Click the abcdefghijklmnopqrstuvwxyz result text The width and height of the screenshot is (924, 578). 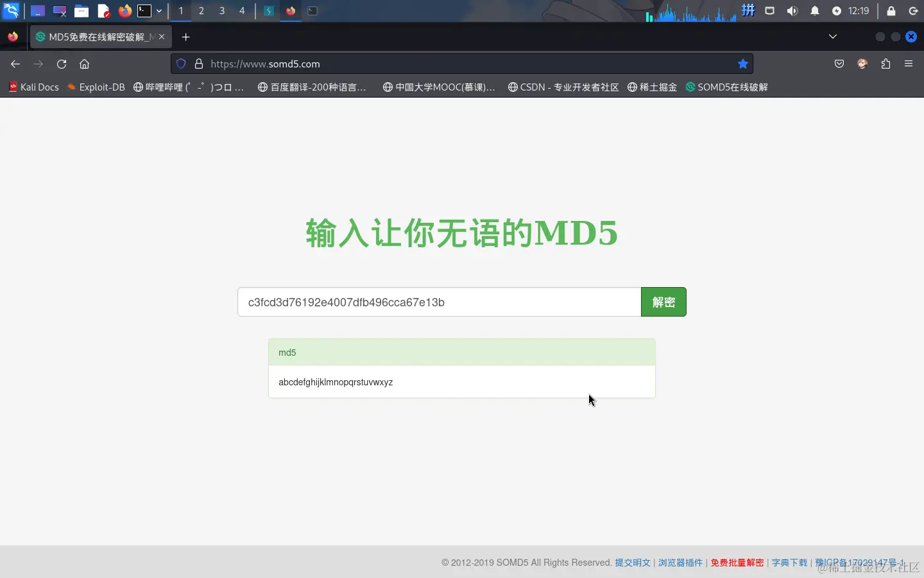(x=336, y=382)
